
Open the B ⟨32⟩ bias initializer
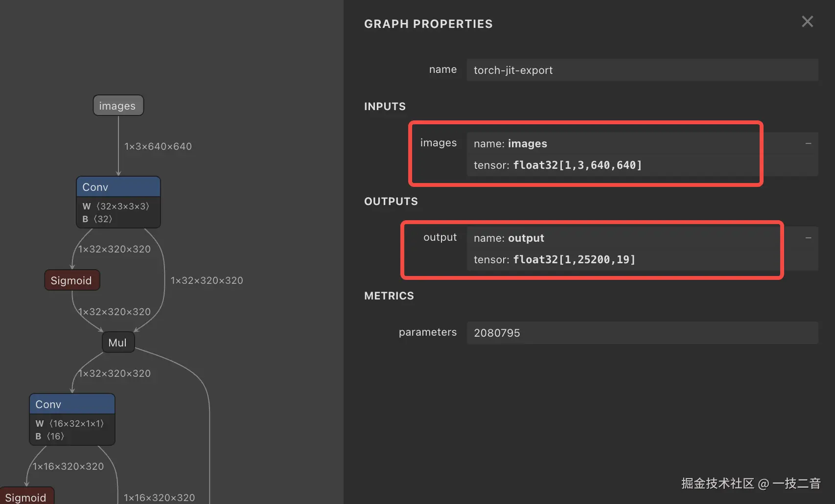[97, 219]
